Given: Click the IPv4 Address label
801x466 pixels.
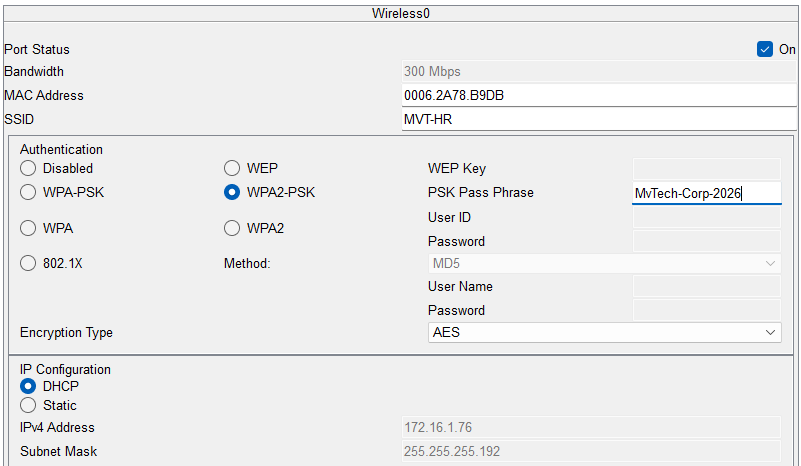Looking at the screenshot, I should (x=57, y=427).
